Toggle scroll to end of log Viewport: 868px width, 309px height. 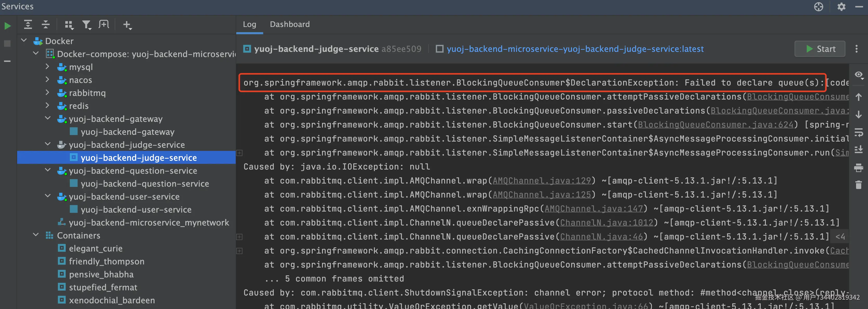(859, 149)
